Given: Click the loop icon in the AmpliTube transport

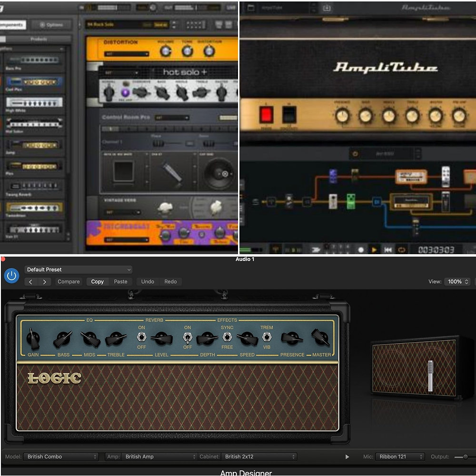Looking at the screenshot, I should [x=402, y=248].
